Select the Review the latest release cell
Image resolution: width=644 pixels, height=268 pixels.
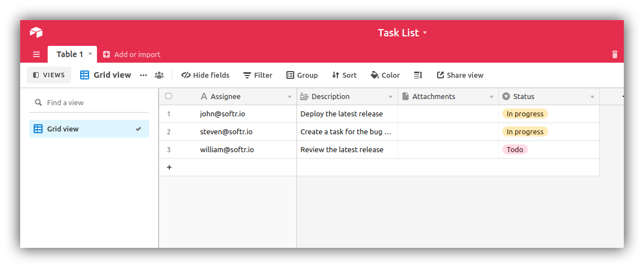tap(348, 149)
